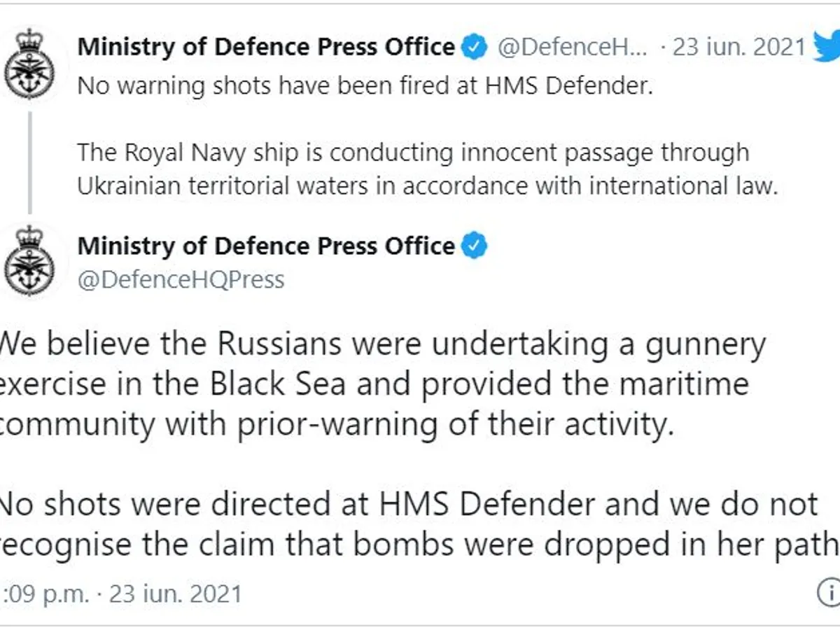Click the truncated @DefenceH... handle
Viewport: 840px width, 630px height.
(x=573, y=48)
